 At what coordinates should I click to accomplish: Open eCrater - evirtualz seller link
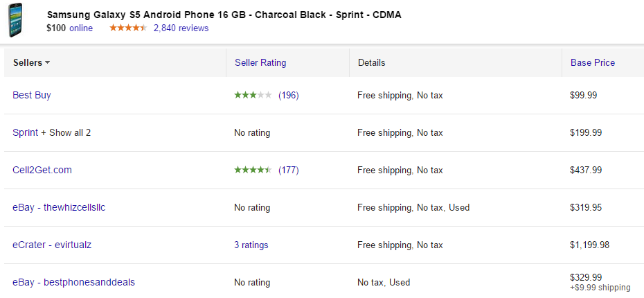pos(51,245)
